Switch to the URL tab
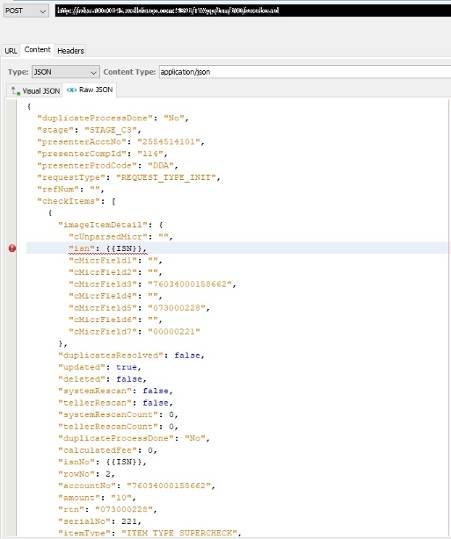 11,51
